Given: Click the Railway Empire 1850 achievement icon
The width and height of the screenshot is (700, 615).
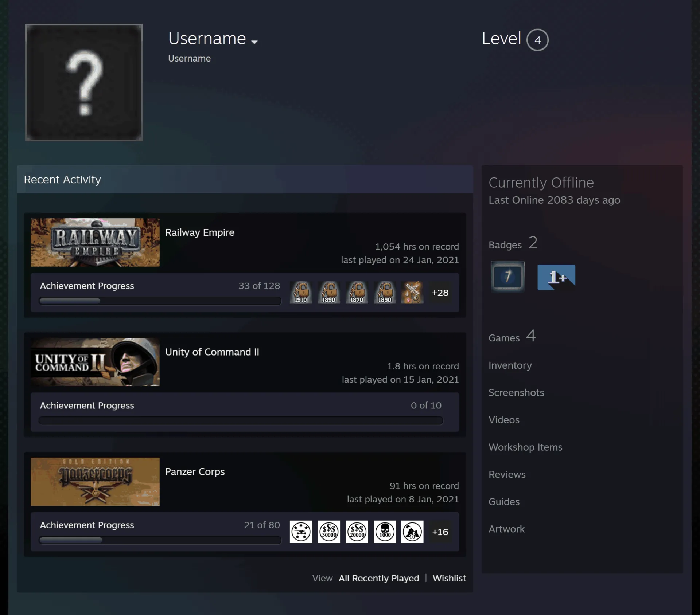Looking at the screenshot, I should click(x=385, y=293).
